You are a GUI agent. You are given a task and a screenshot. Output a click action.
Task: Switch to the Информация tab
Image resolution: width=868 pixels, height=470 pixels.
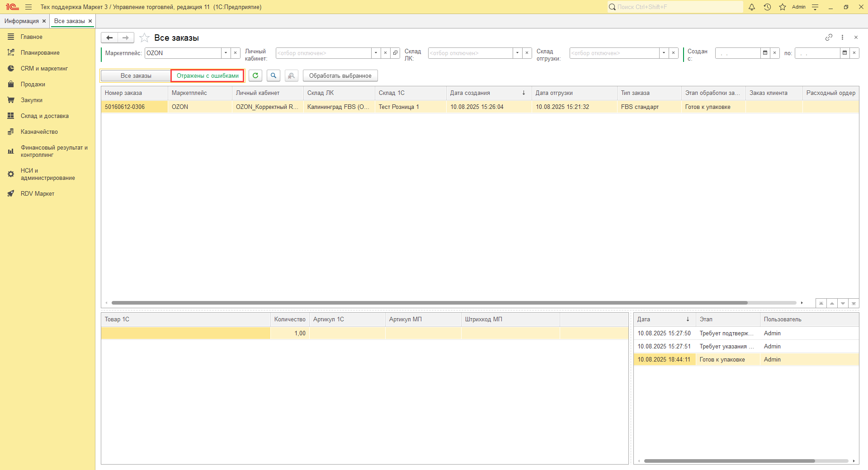coord(21,21)
